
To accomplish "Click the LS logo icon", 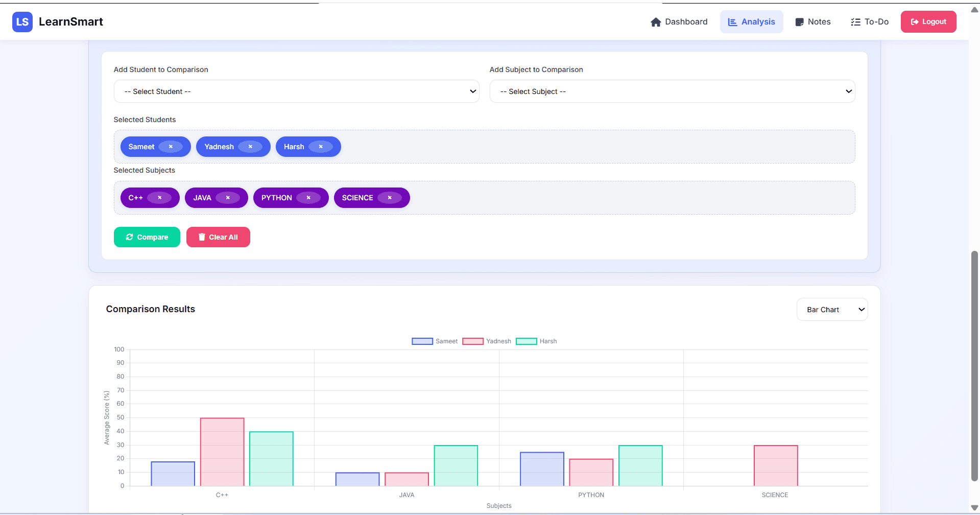I will pyautogui.click(x=22, y=22).
